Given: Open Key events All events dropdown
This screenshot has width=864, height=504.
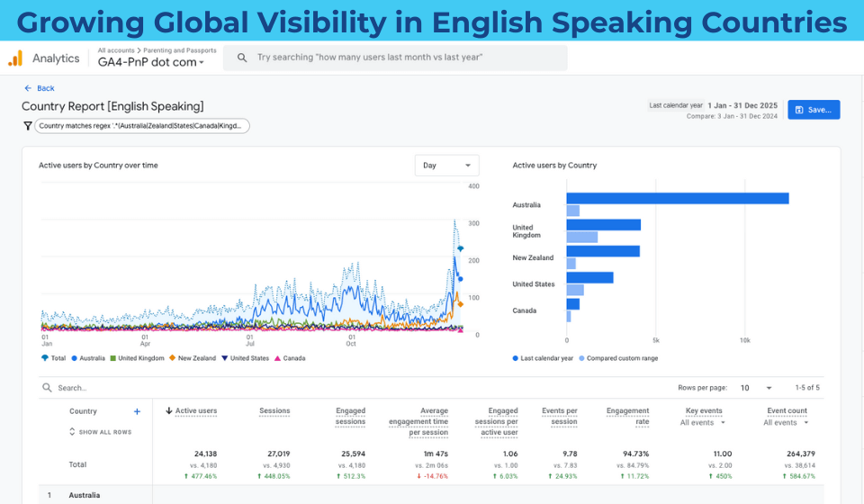Looking at the screenshot, I should pos(702,423).
